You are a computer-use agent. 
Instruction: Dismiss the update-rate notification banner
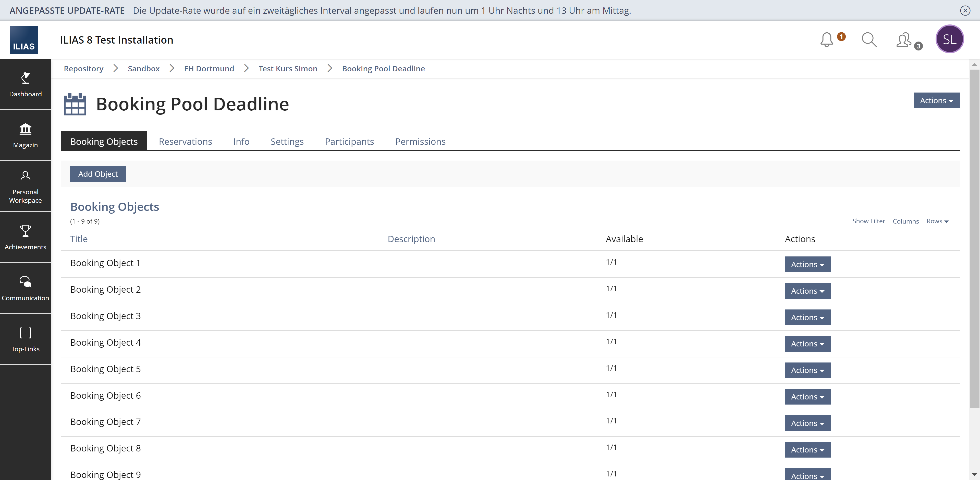tap(965, 11)
